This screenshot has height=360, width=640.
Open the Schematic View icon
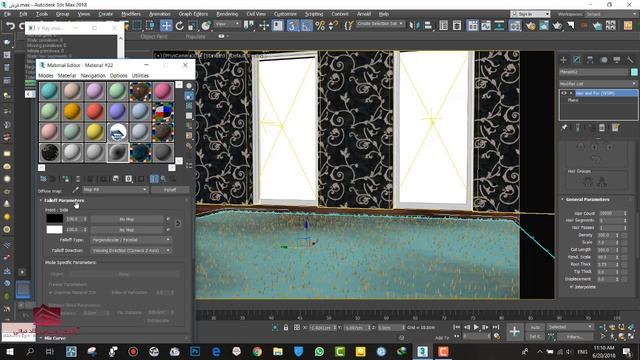coord(499,26)
